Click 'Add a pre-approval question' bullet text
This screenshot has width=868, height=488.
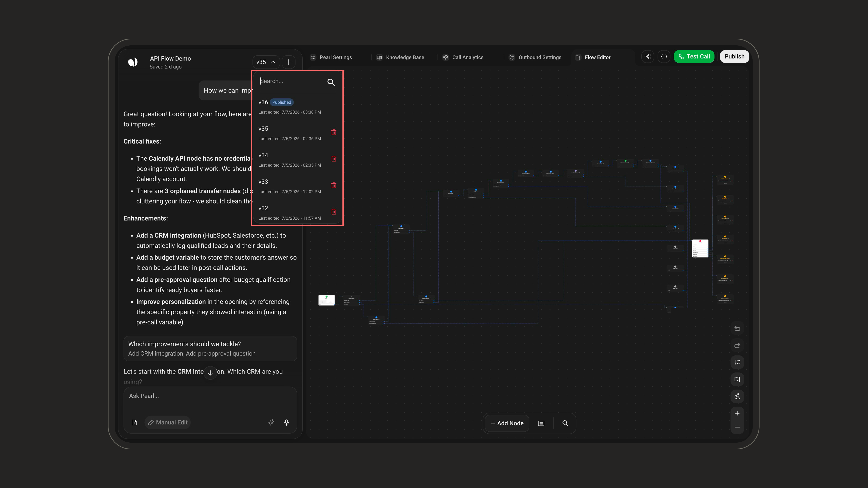[176, 280]
